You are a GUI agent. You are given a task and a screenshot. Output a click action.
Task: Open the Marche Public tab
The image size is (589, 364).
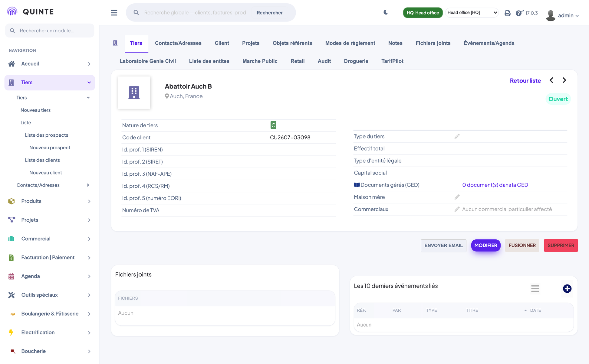click(260, 61)
